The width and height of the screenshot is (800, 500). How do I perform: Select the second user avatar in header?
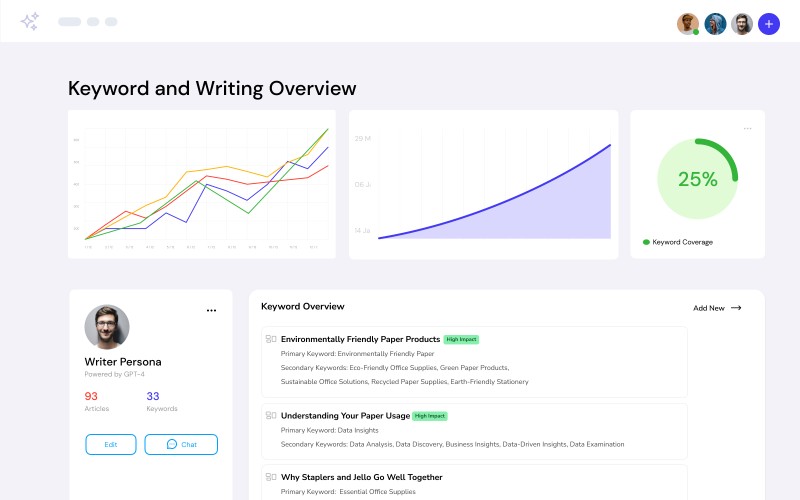coord(715,24)
